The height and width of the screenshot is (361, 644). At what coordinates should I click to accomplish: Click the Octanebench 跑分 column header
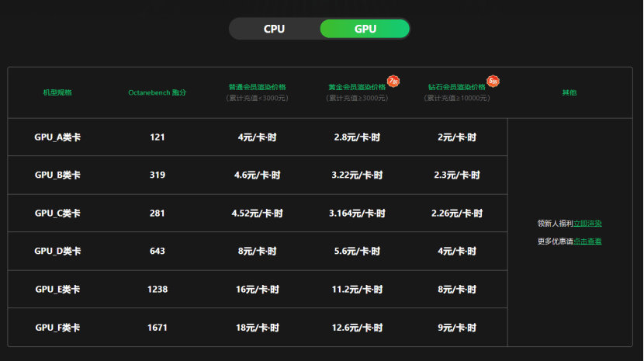point(157,92)
